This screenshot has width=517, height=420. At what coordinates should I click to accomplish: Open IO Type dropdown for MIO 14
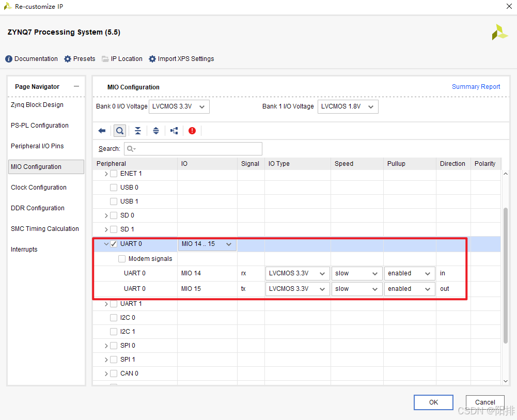pos(297,273)
